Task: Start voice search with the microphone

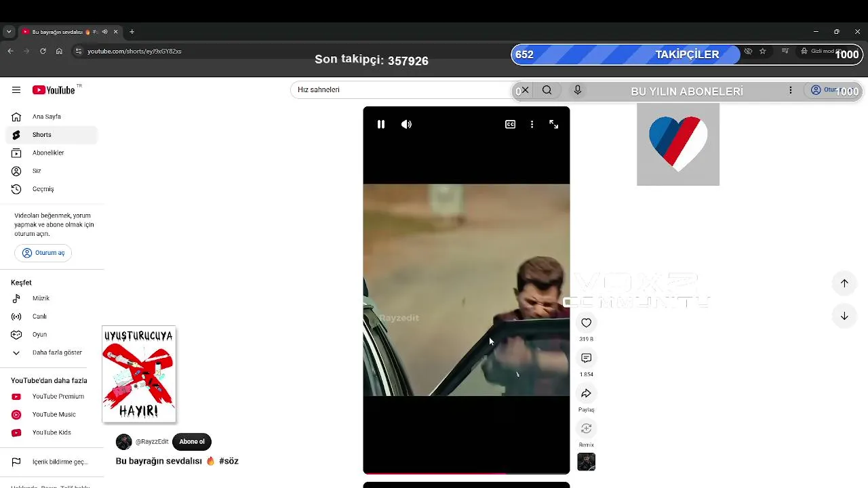Action: point(578,90)
